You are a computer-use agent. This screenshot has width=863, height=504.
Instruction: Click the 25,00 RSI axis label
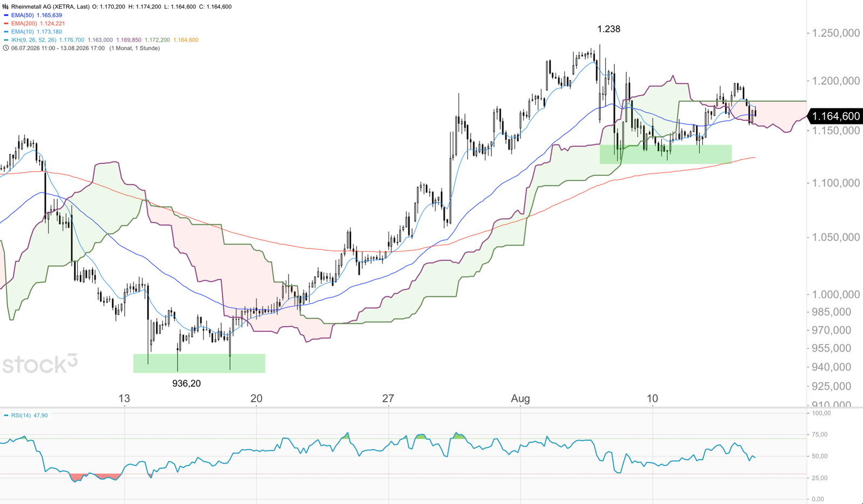(820, 478)
